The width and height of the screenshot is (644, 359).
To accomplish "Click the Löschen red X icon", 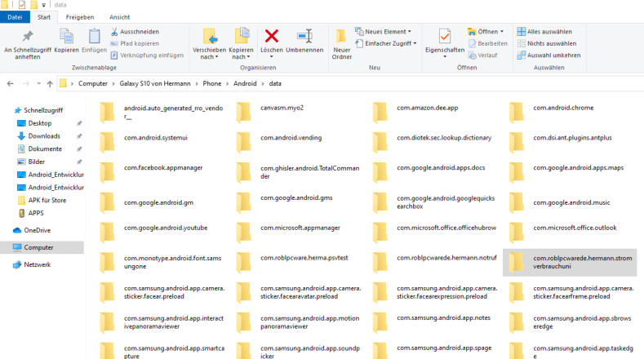I will (x=272, y=37).
